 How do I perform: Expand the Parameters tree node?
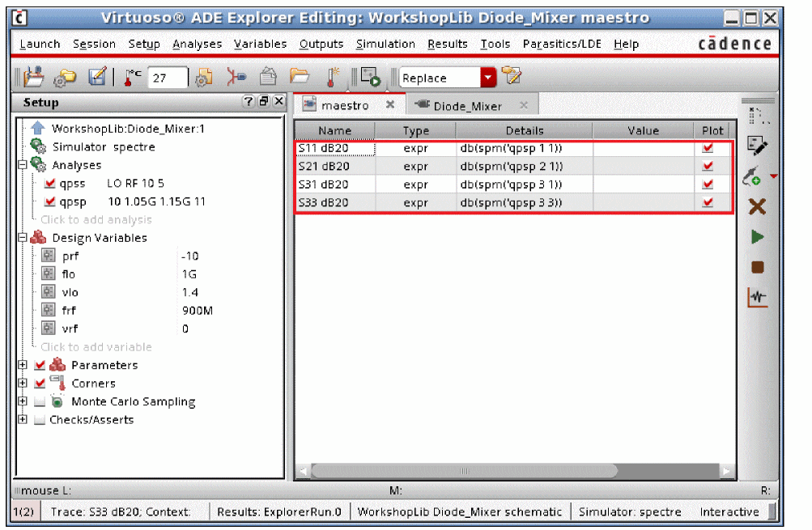click(x=23, y=366)
